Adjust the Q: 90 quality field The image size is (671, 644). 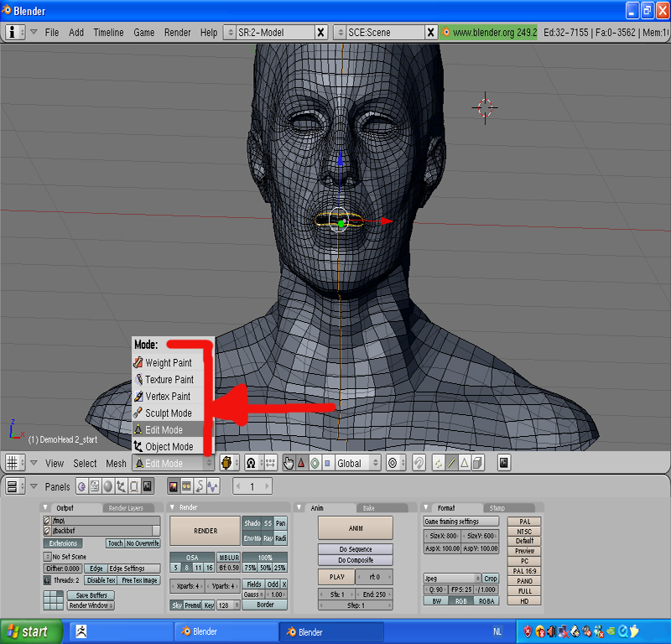pyautogui.click(x=435, y=589)
